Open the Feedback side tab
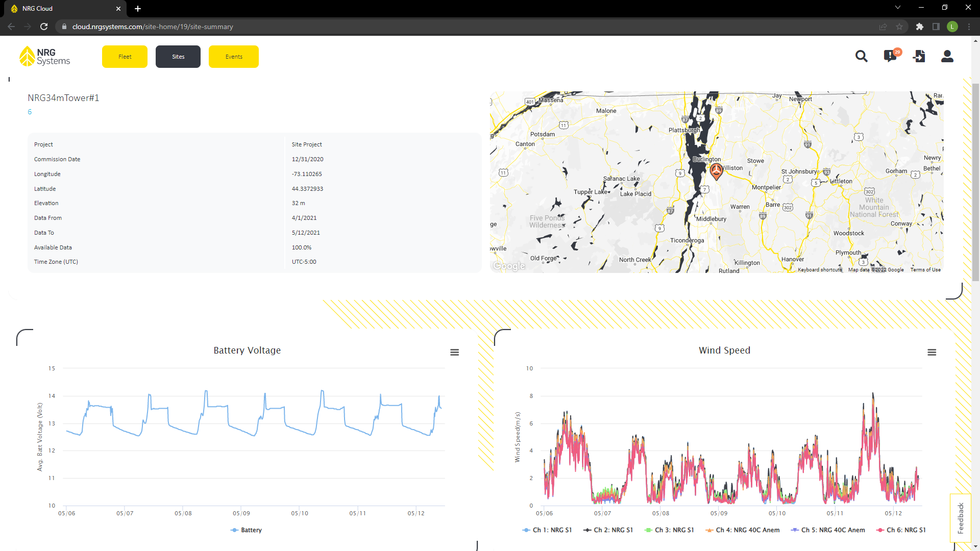The image size is (980, 551). click(x=961, y=518)
